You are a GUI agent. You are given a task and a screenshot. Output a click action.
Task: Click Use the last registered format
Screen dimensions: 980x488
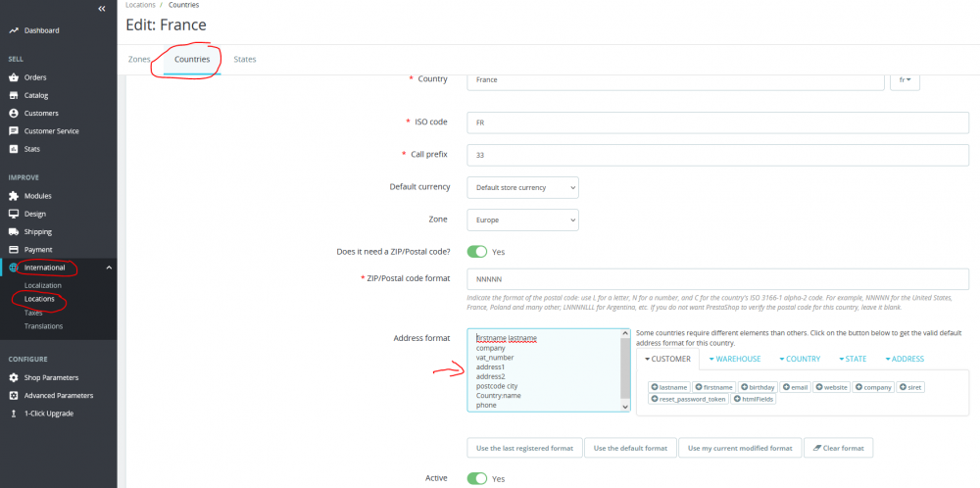point(524,448)
